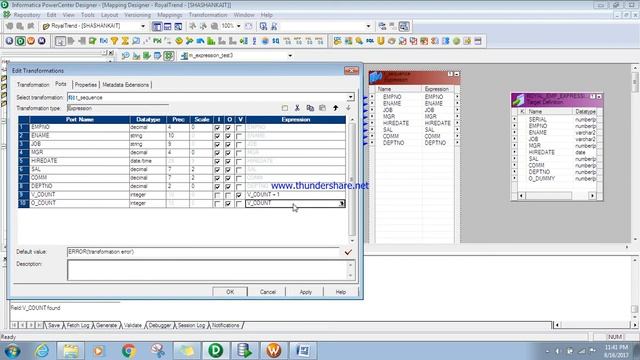
Task: Open the Versioning menu
Action: [138, 15]
